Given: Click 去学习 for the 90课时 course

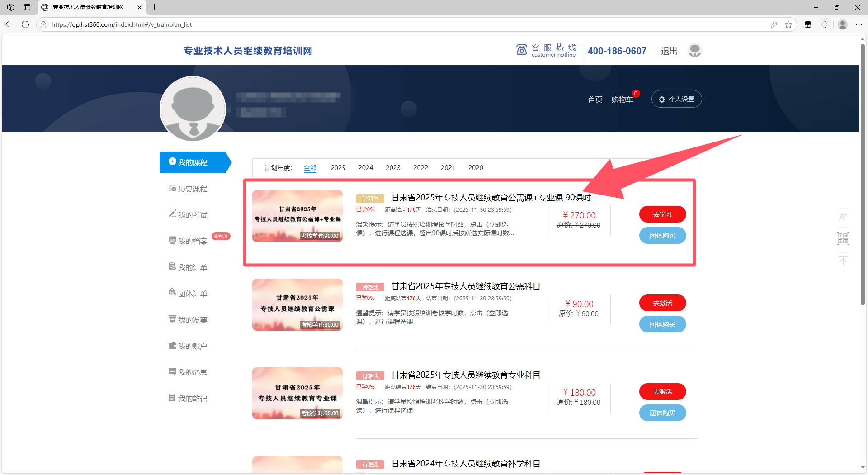Looking at the screenshot, I should point(663,214).
